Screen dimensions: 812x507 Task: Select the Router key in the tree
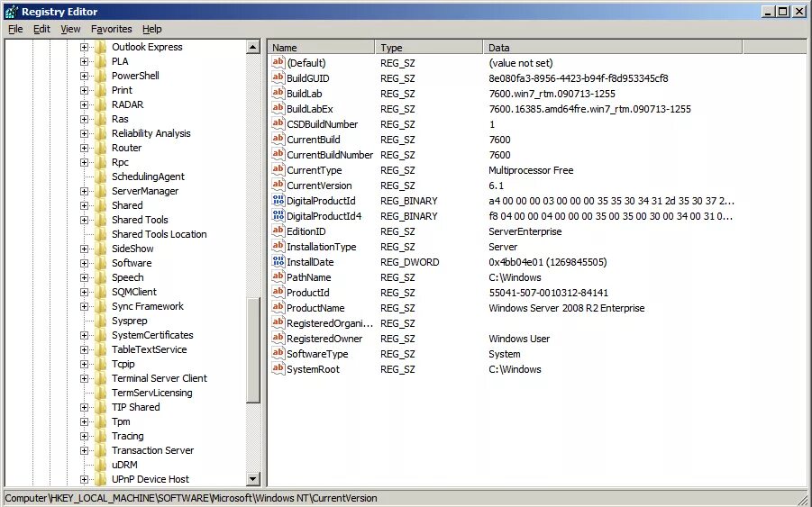(126, 148)
